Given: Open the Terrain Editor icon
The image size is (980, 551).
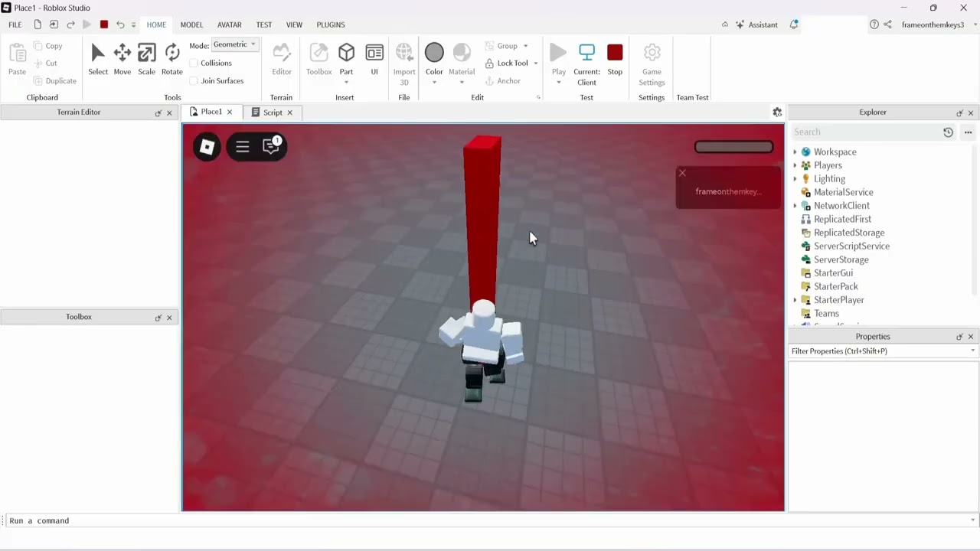Looking at the screenshot, I should click(282, 60).
